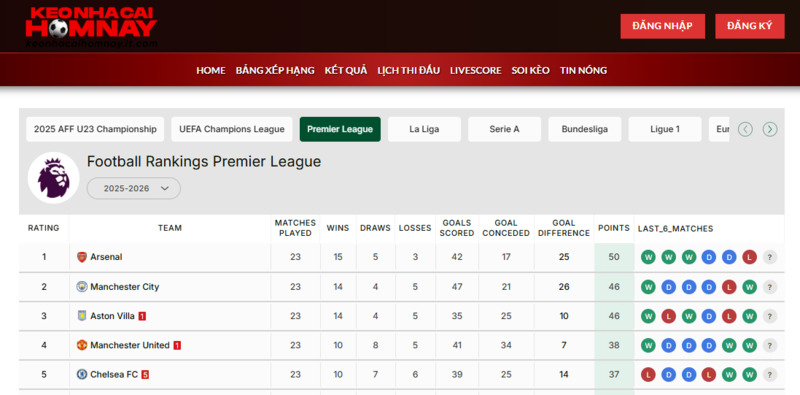Image resolution: width=800 pixels, height=395 pixels.
Task: Click the Chelsea FC team name
Action: coord(114,375)
